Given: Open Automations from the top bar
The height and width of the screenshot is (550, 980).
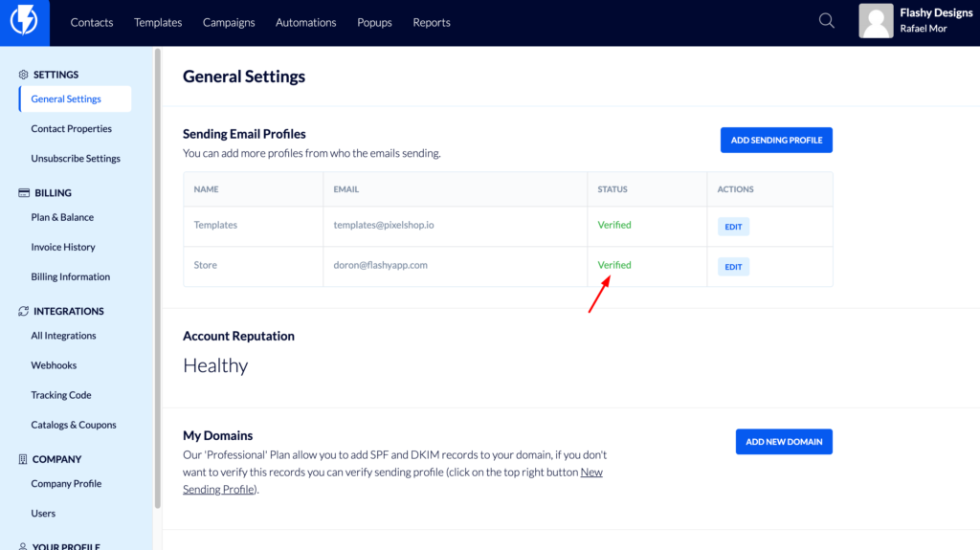Looking at the screenshot, I should pyautogui.click(x=305, y=23).
